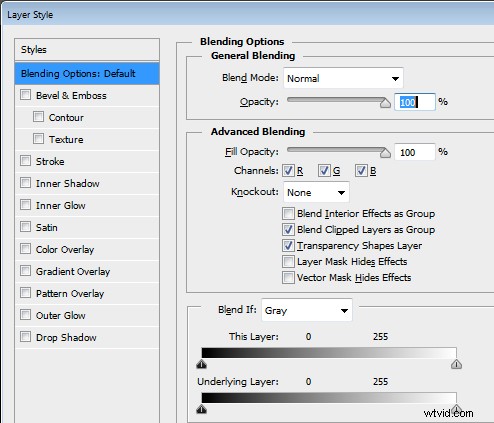Tick the Pattern Overlay checkbox
Image resolution: width=494 pixels, height=423 pixels.
click(25, 293)
